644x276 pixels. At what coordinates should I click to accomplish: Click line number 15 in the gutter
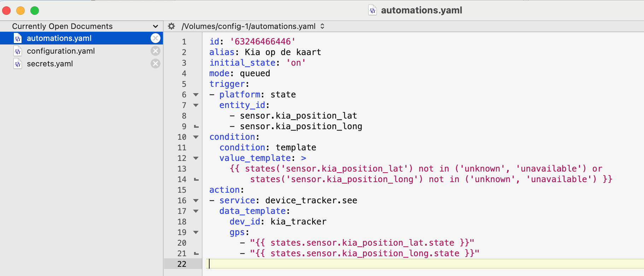point(182,190)
